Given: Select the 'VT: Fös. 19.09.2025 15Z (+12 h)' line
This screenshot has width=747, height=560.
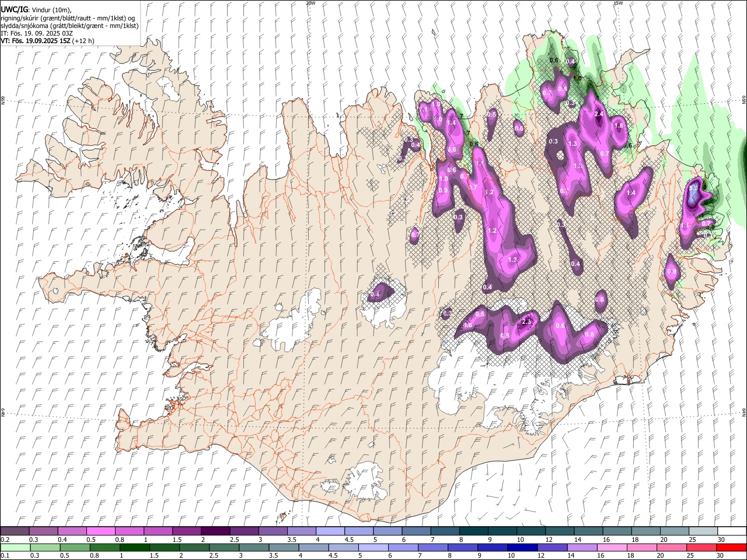Looking at the screenshot, I should pyautogui.click(x=48, y=41).
